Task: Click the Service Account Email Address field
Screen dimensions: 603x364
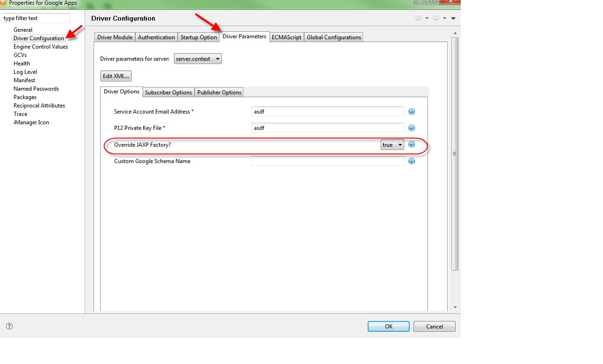Action: click(x=327, y=112)
